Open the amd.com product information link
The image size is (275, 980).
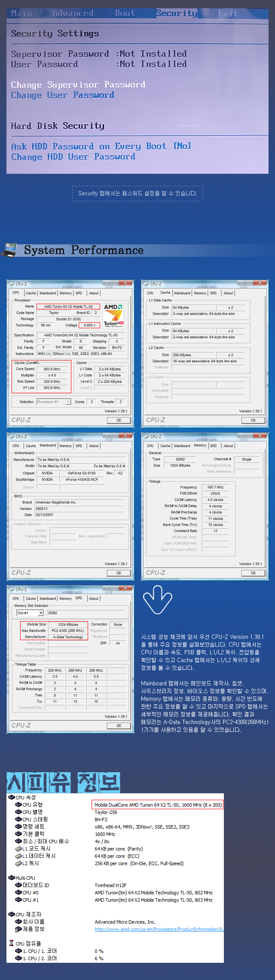coord(159,929)
